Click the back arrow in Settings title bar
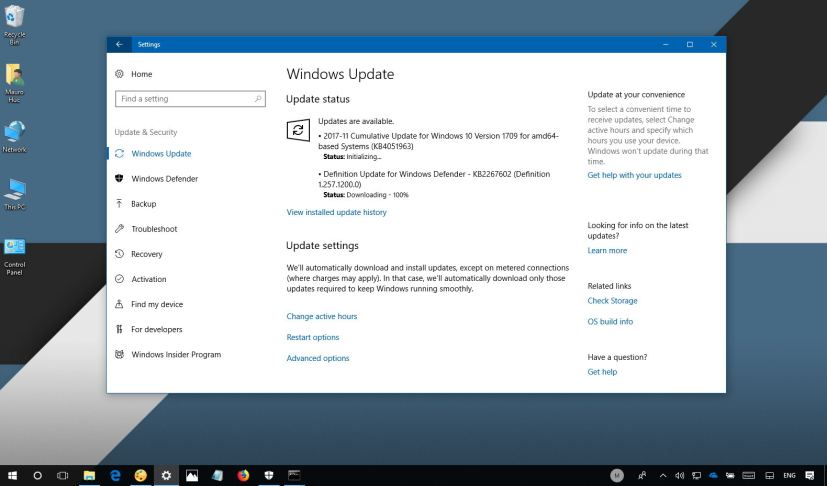 coord(119,44)
